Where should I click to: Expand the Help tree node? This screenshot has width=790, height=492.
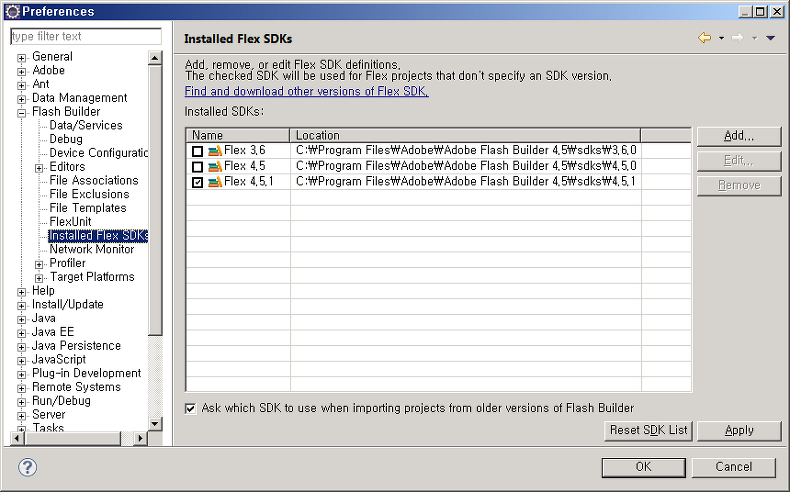pos(21,292)
